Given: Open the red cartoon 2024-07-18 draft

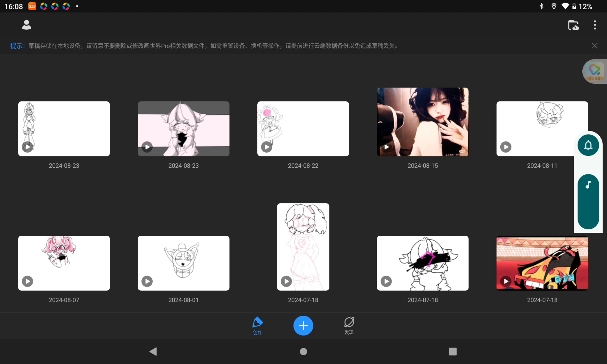Looking at the screenshot, I should 542,263.
